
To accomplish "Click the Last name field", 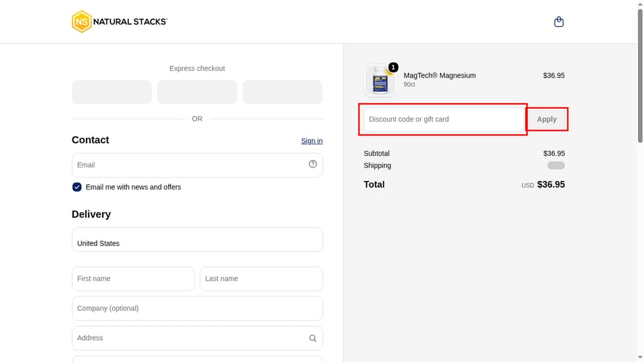I will [261, 279].
